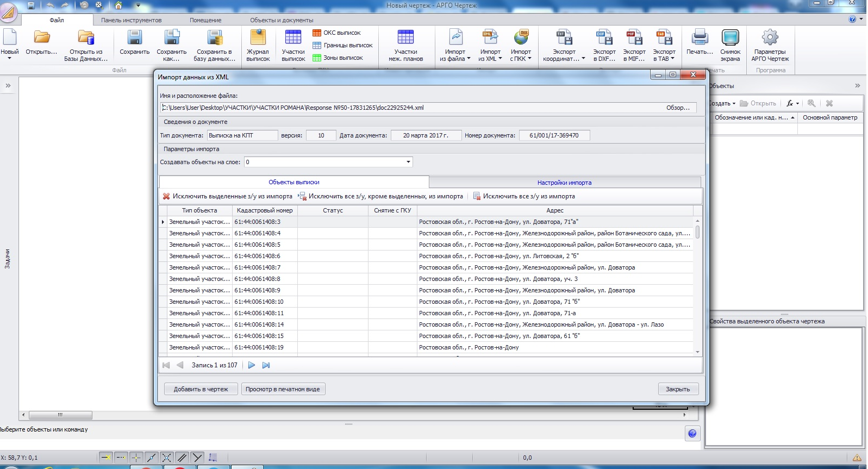Screen dimensions: 868x469
Task: Click the 'Снимок экрана' screenshot icon
Action: (x=730, y=38)
